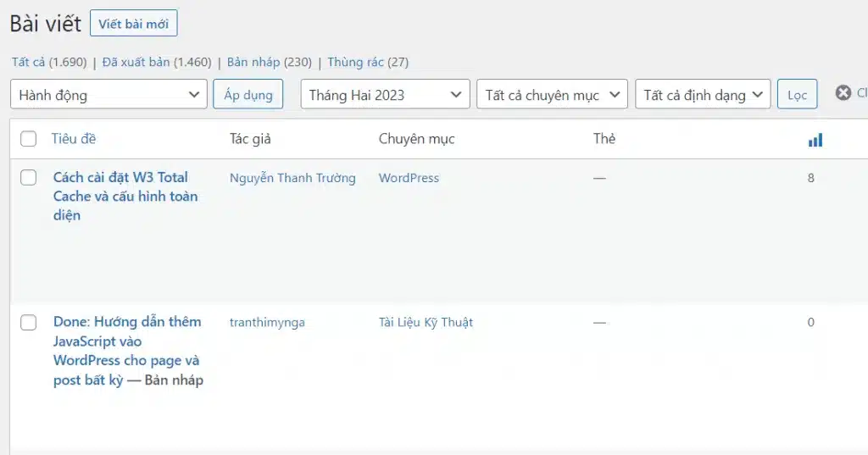The image size is (868, 455).
Task: Click the Chuyên mục column header
Action: (x=416, y=138)
